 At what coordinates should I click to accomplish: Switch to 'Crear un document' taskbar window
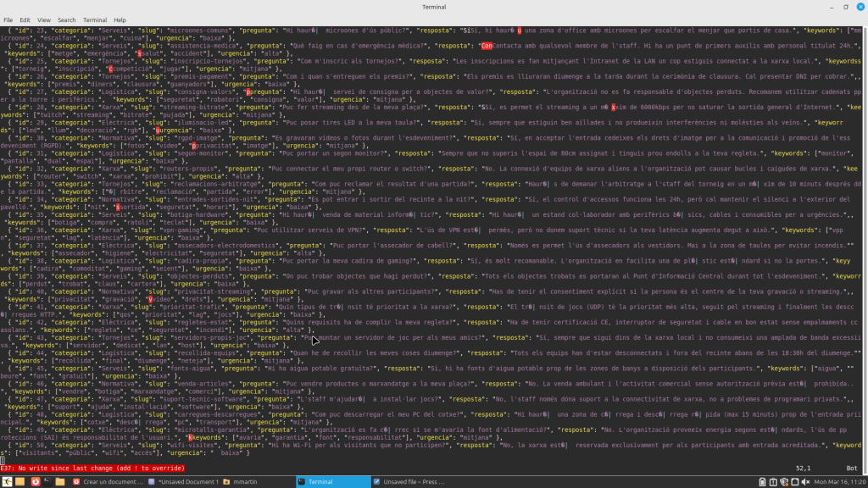click(x=107, y=481)
